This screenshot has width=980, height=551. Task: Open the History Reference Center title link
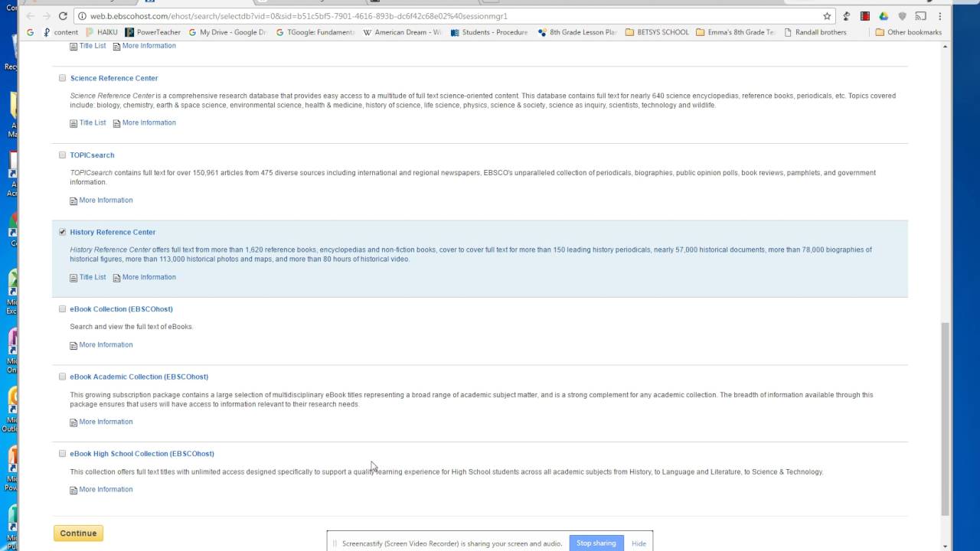coord(113,232)
